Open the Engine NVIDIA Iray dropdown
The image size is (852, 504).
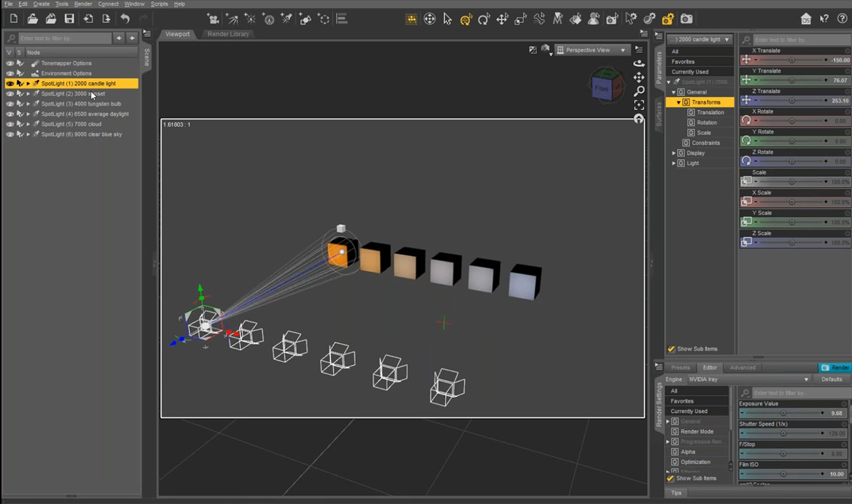pyautogui.click(x=748, y=379)
